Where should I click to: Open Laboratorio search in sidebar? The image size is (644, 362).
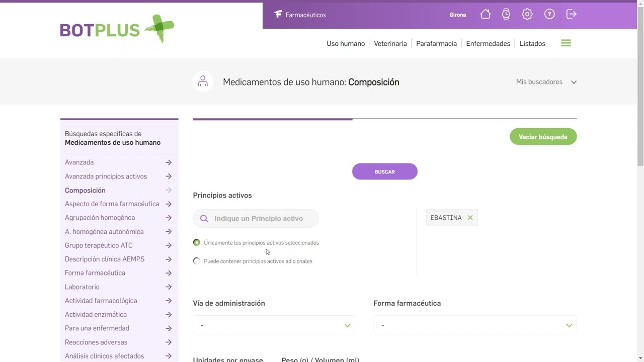[x=82, y=287]
